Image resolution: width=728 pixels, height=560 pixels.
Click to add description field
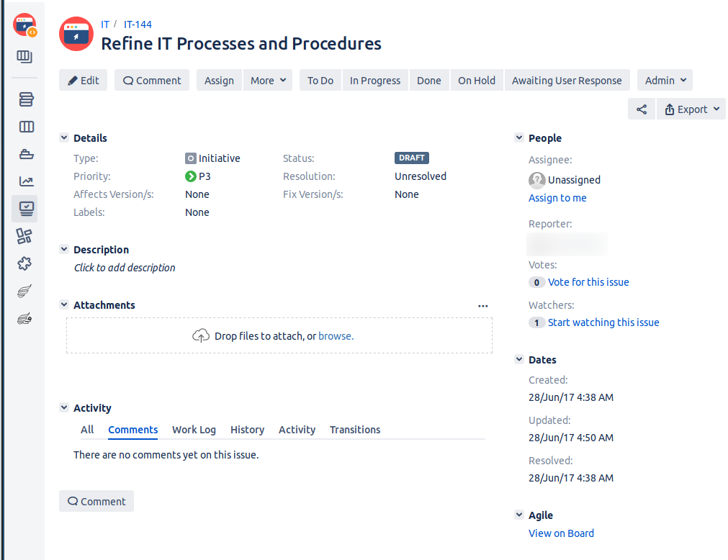[125, 268]
